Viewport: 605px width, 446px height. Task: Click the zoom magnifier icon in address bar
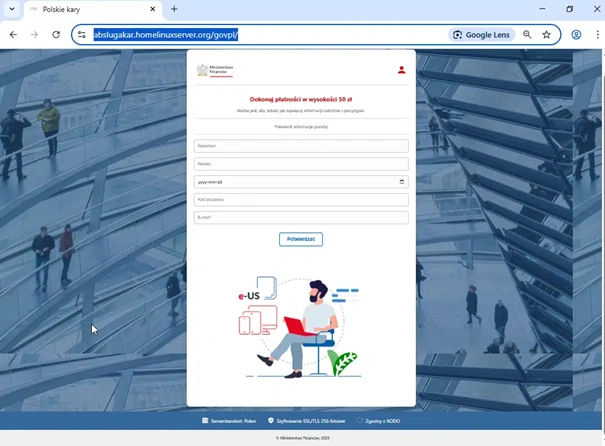[527, 34]
